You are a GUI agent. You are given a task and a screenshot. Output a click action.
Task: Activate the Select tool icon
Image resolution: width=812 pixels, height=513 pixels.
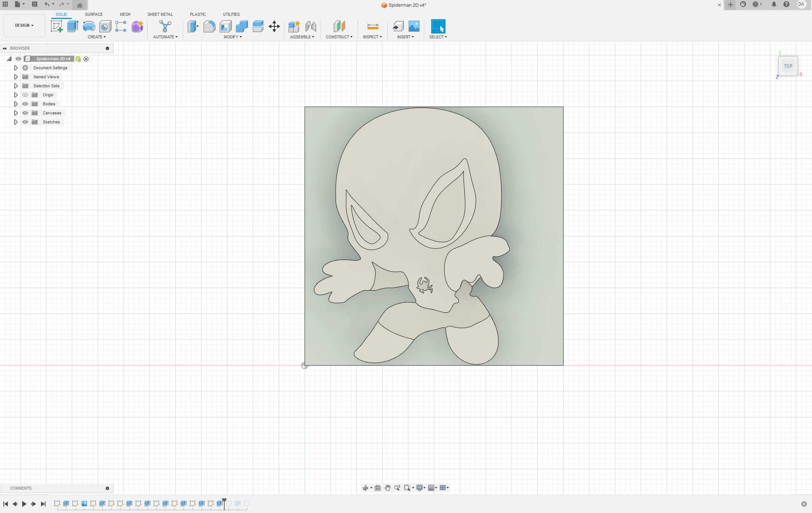coord(438,26)
